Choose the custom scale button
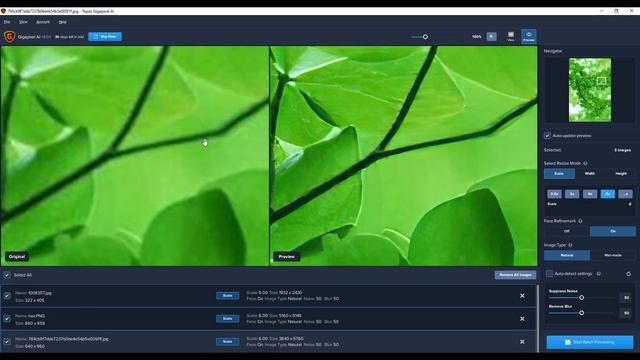Image resolution: width=640 pixels, height=360 pixels. (x=625, y=194)
